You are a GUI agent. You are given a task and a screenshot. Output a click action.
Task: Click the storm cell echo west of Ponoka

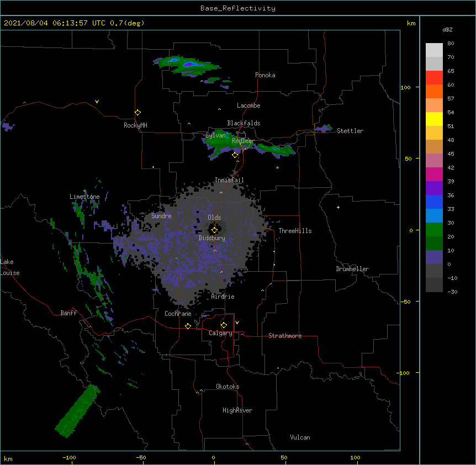(187, 66)
